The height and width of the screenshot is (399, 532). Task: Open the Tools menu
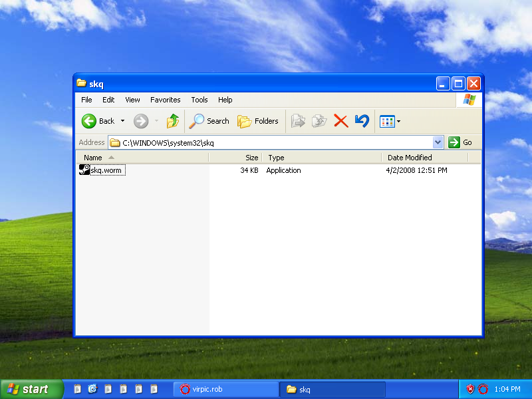point(199,100)
